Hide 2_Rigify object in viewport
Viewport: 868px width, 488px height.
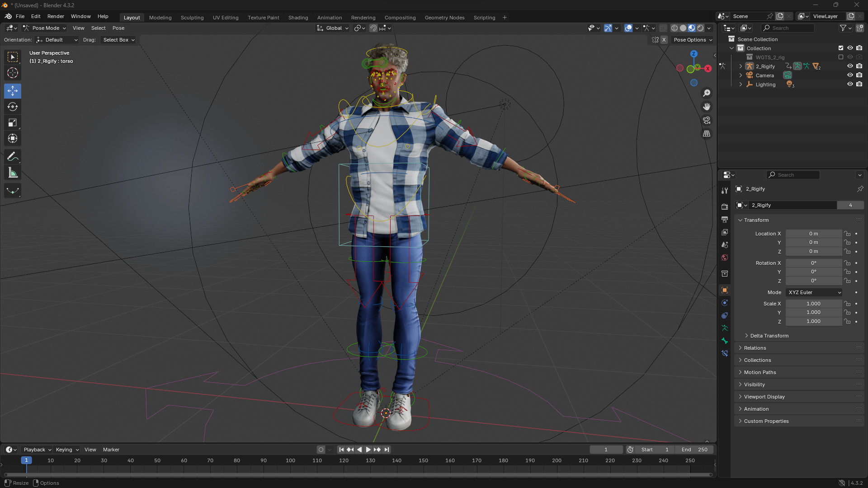coord(850,66)
